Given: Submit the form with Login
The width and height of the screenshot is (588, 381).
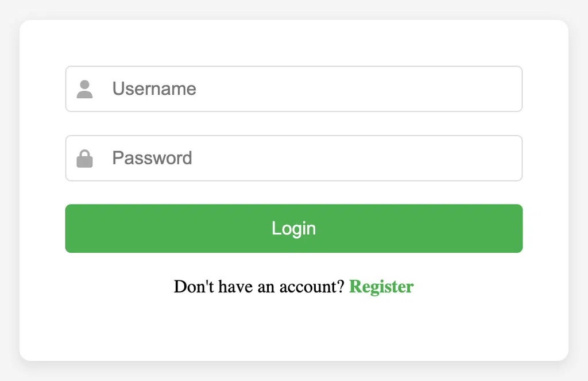Looking at the screenshot, I should point(294,228).
